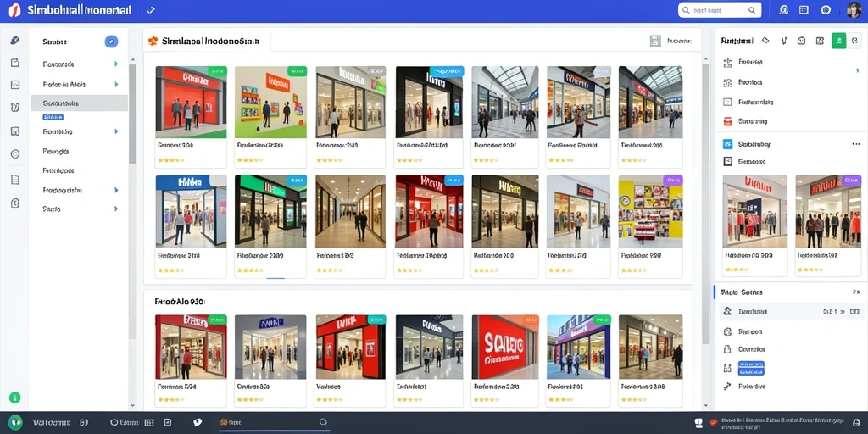This screenshot has width=868, height=434.
Task: Click the speech bubble icon in the bottom taskbar
Action: coord(198,422)
